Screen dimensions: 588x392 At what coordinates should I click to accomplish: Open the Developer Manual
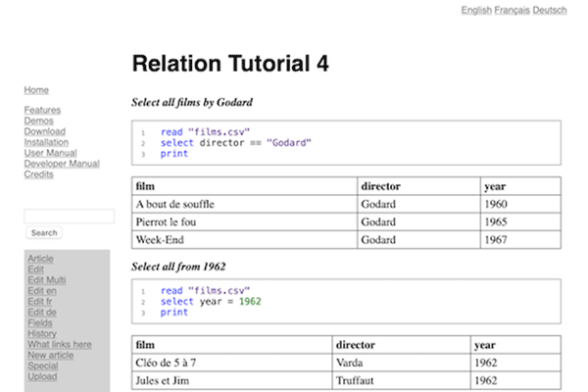(x=61, y=165)
